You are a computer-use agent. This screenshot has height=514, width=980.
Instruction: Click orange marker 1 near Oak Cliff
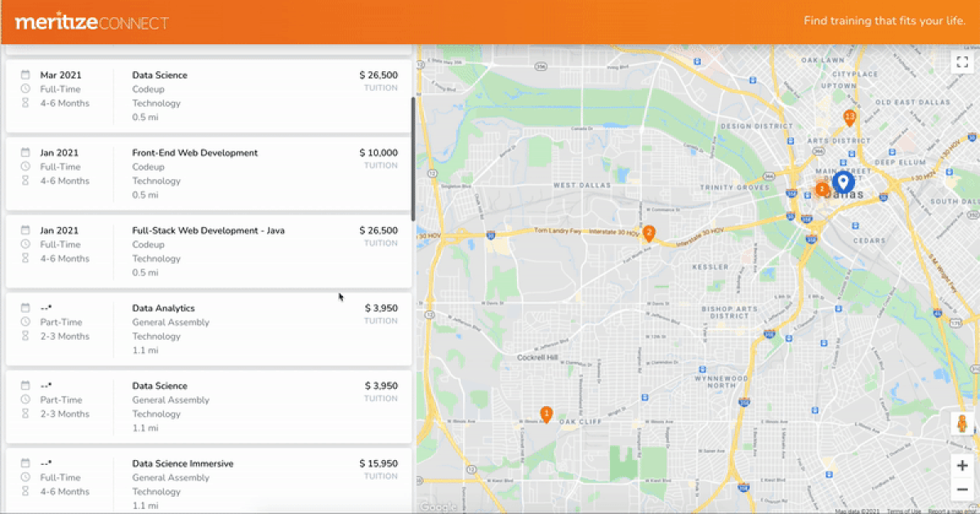[546, 414]
